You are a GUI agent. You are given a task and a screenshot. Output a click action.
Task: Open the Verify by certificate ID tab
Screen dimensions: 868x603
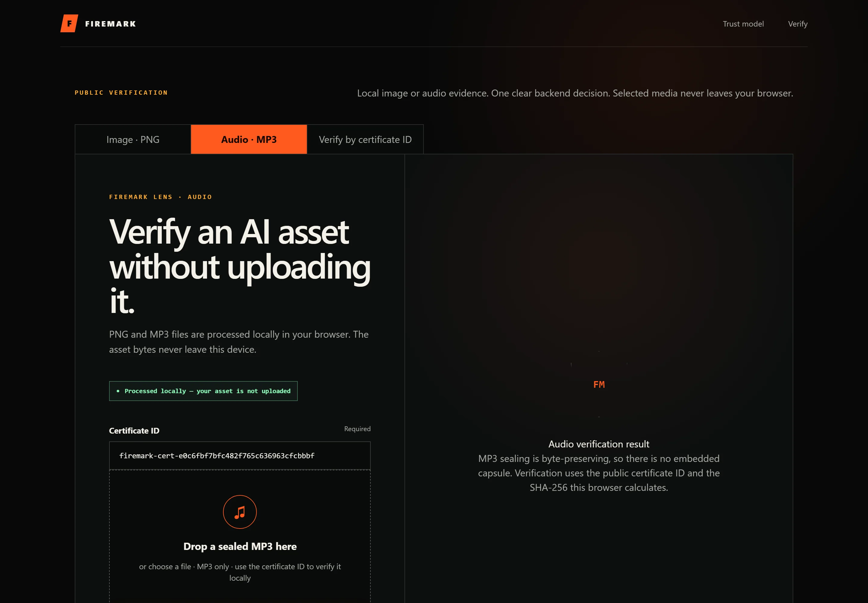365,139
